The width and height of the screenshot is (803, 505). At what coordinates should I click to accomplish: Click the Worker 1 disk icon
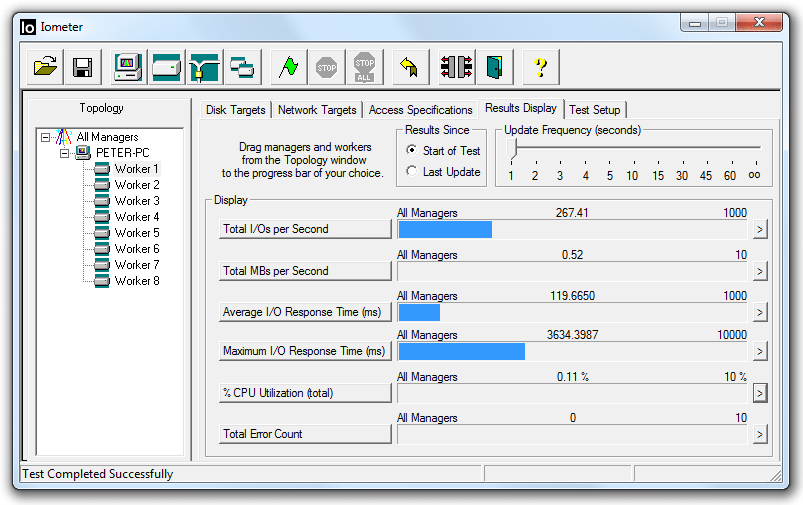pos(102,169)
